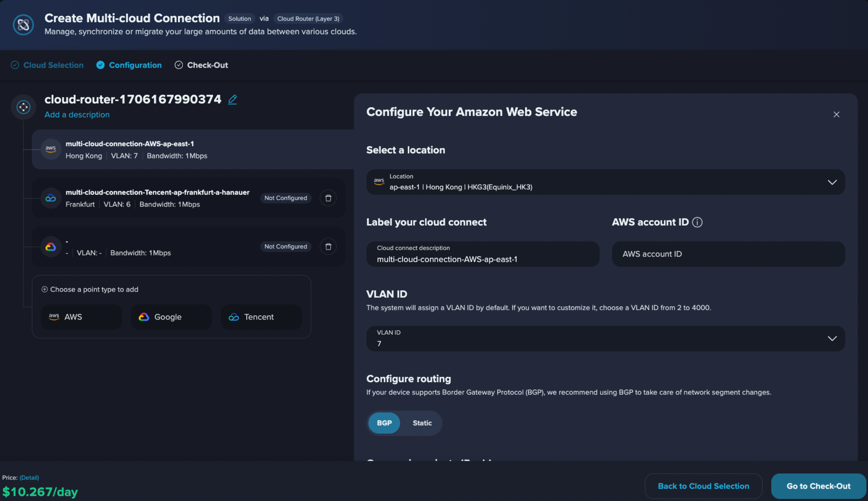Click the AWS logo in Location field

[x=379, y=182]
